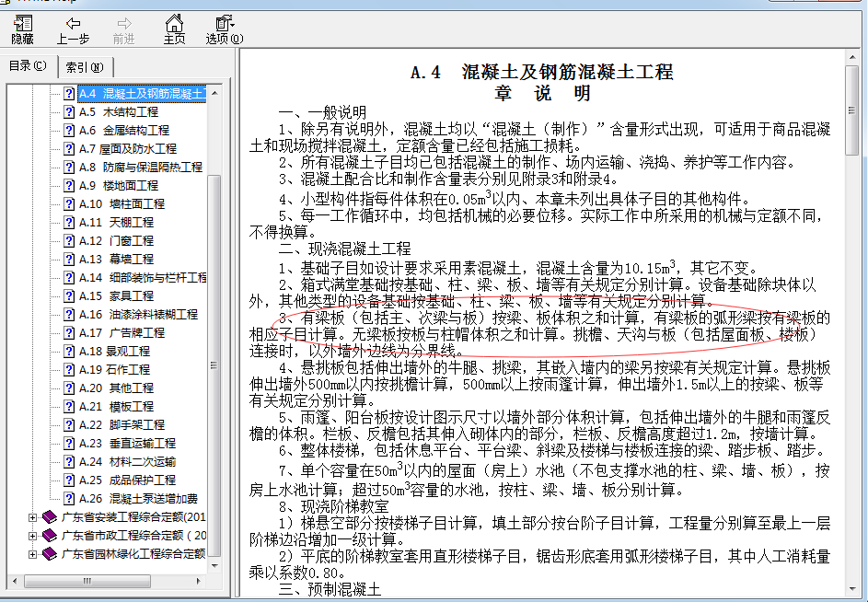The width and height of the screenshot is (868, 602).
Task: Click the purple book icon for 广东省园林绿化工程综合定额
Action: pos(50,553)
